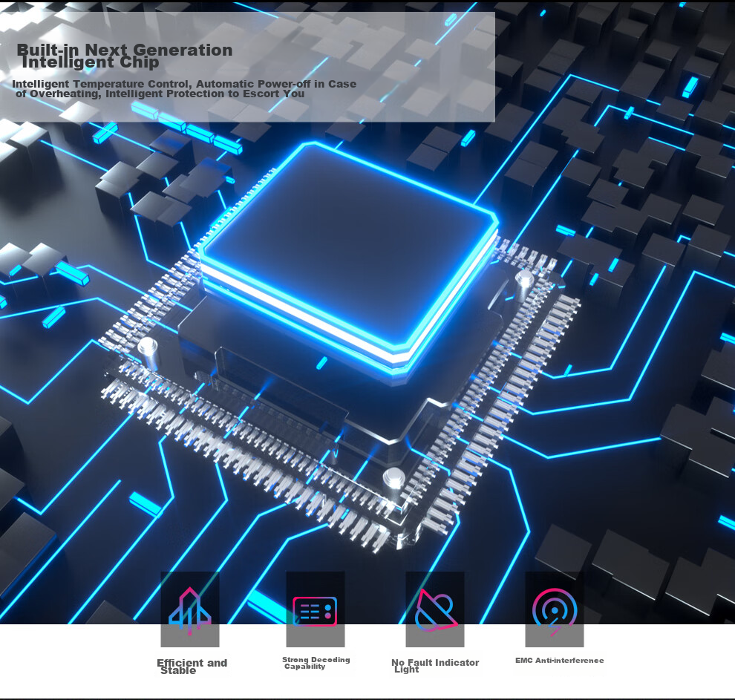Click the heading "Built-in Next Generation Intelligent Chip"
Viewport: 735px width, 700px height.
coord(125,56)
